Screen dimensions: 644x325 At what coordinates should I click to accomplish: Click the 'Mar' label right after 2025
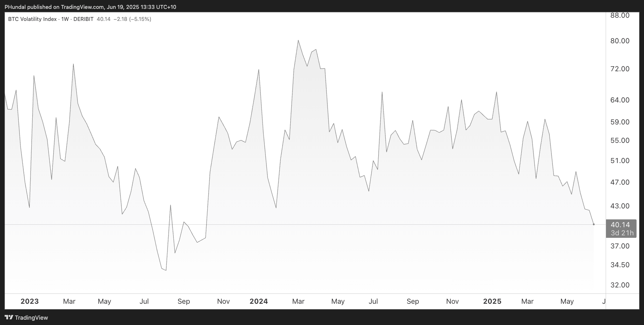coord(527,301)
